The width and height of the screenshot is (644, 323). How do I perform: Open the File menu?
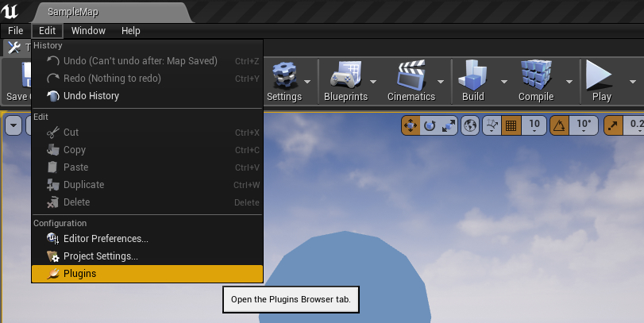(16, 31)
